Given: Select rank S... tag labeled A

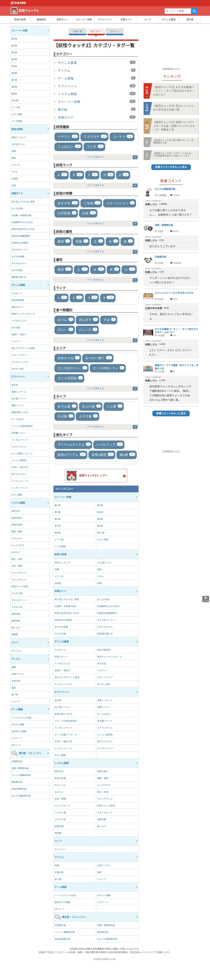Looking at the screenshot, I should [62, 175].
